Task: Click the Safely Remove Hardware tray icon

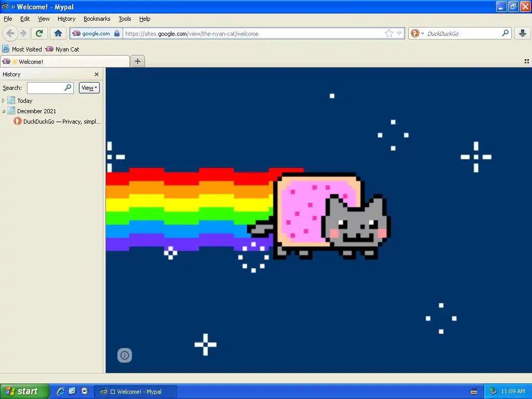Action: 493,391
